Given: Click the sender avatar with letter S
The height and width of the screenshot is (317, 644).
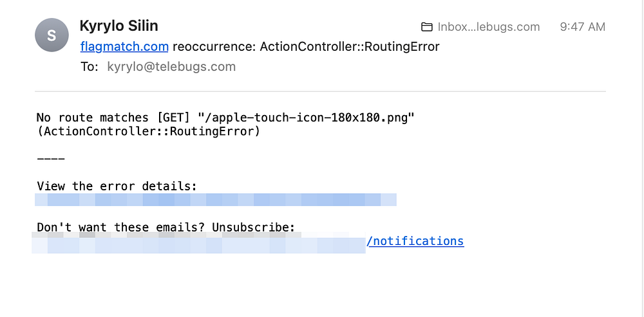Looking at the screenshot, I should click(52, 36).
